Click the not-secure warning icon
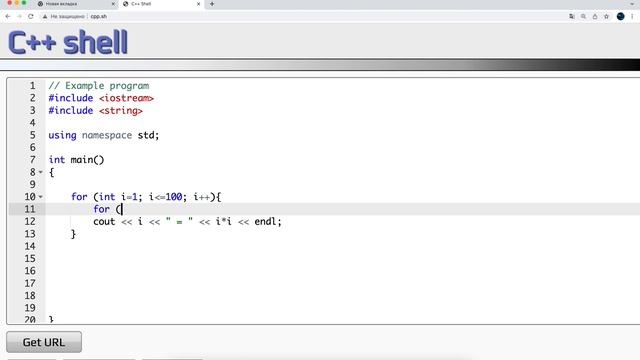Image resolution: width=640 pixels, height=360 pixels. 45,16
